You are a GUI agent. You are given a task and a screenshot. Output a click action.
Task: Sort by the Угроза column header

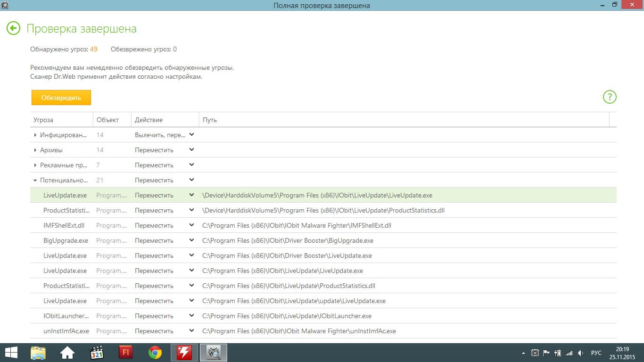point(62,120)
